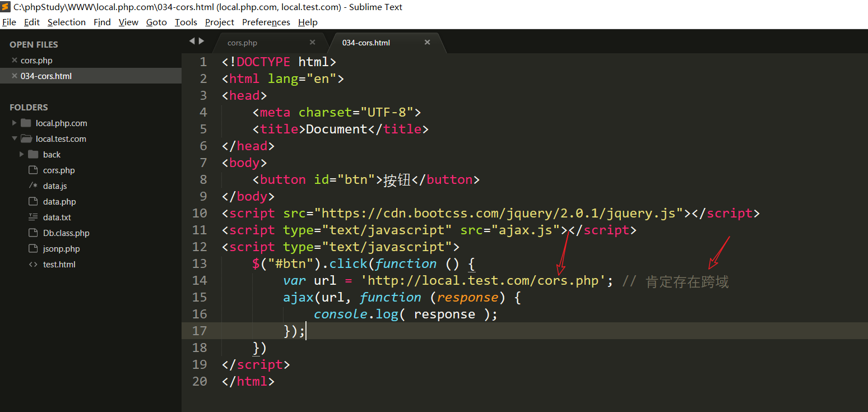Click the previous tab arrow
This screenshot has width=868, height=412.
point(192,41)
